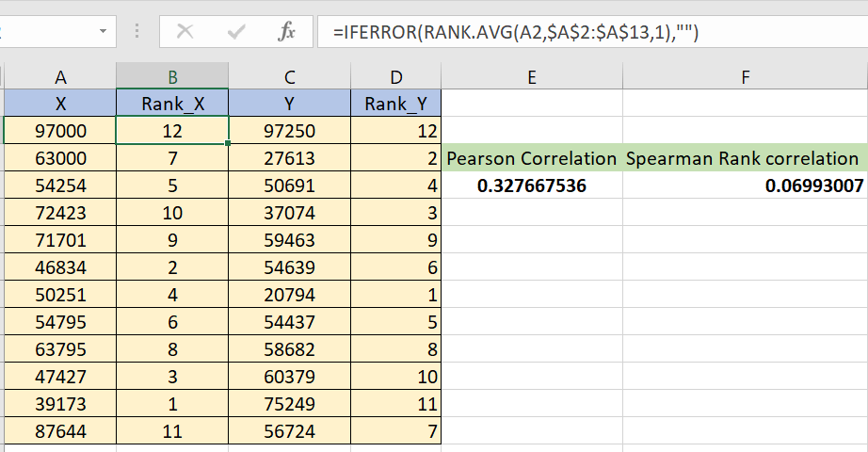Select column B header
Viewport: 868px width, 452px height.
pos(172,77)
